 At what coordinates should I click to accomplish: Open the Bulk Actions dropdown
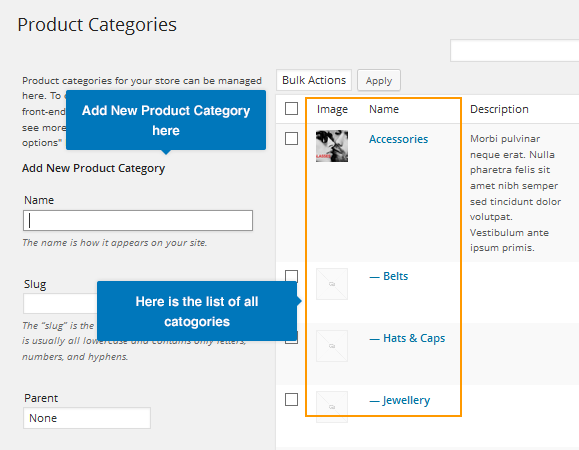point(314,80)
